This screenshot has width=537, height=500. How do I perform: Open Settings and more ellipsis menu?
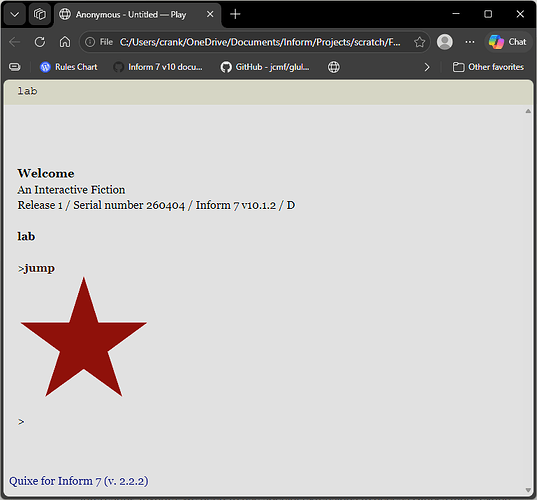tap(470, 42)
